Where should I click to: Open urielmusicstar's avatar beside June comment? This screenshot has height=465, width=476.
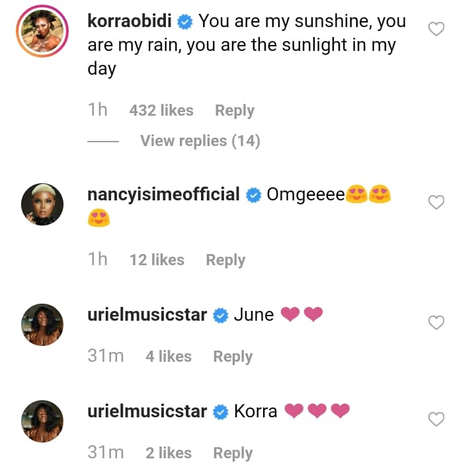[x=42, y=325]
